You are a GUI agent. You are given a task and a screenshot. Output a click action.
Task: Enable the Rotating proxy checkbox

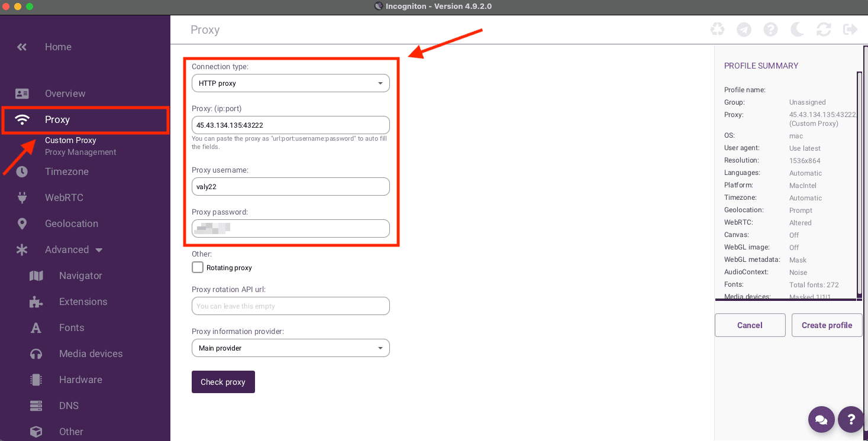click(x=198, y=267)
